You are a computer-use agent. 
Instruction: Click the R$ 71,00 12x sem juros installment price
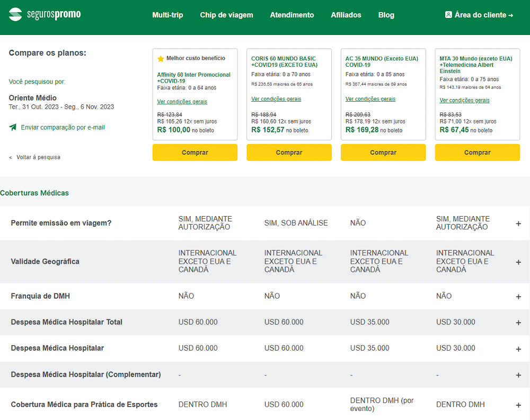(468, 121)
